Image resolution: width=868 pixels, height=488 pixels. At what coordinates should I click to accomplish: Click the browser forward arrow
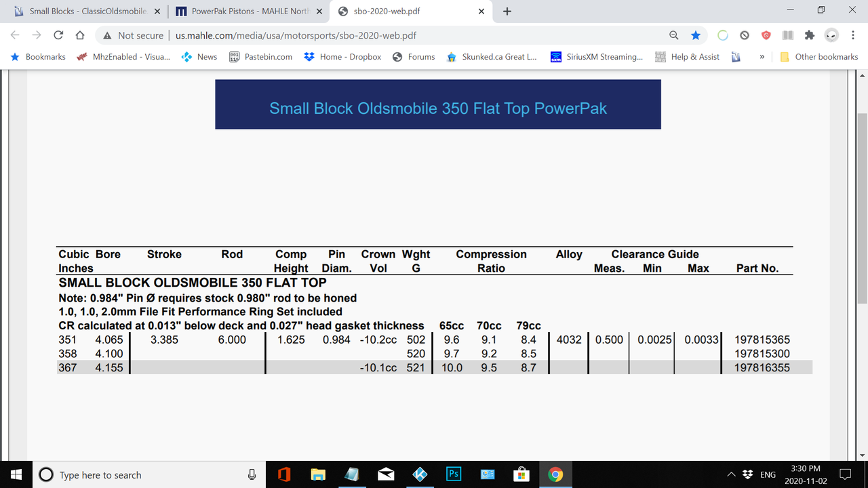[x=36, y=35]
